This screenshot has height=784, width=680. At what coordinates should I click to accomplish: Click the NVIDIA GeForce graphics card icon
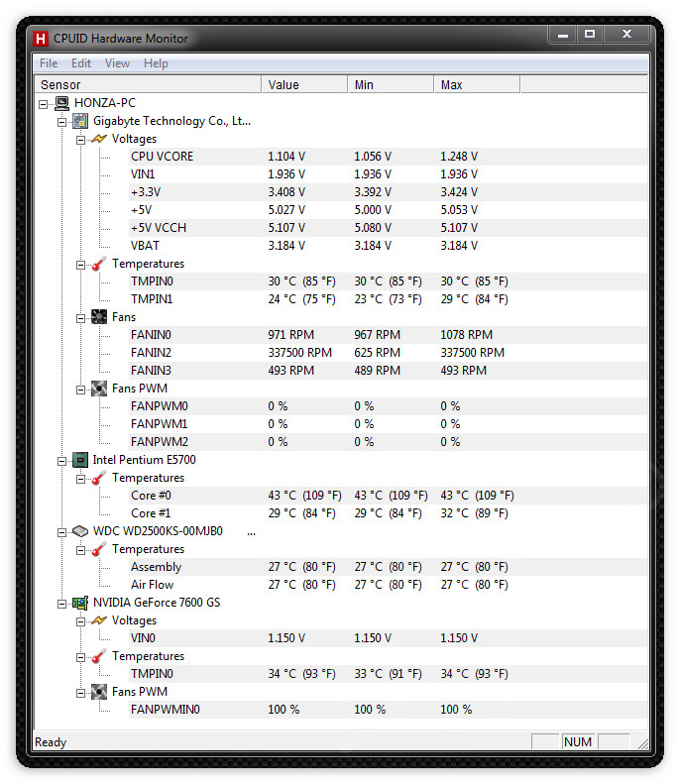(x=80, y=603)
